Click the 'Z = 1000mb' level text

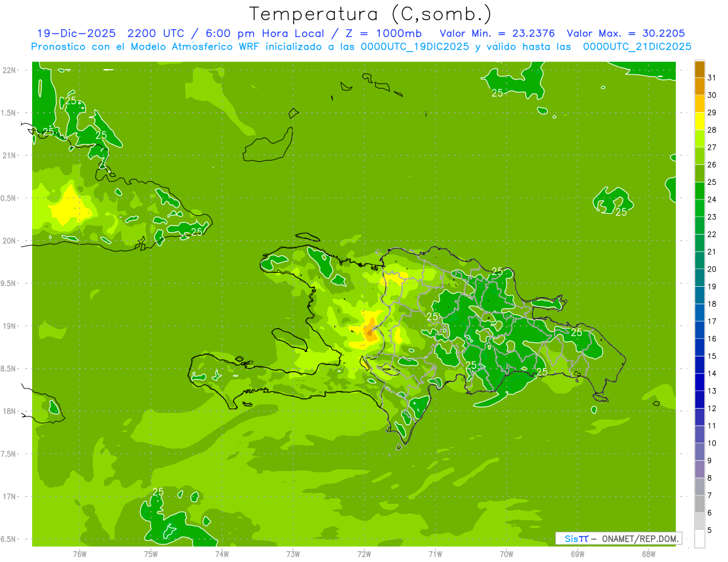(x=383, y=33)
